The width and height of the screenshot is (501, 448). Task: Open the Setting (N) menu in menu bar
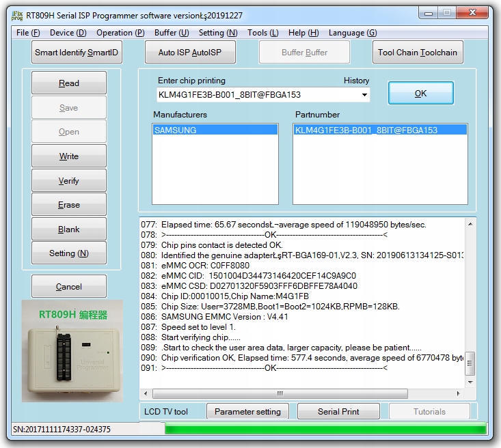click(218, 33)
